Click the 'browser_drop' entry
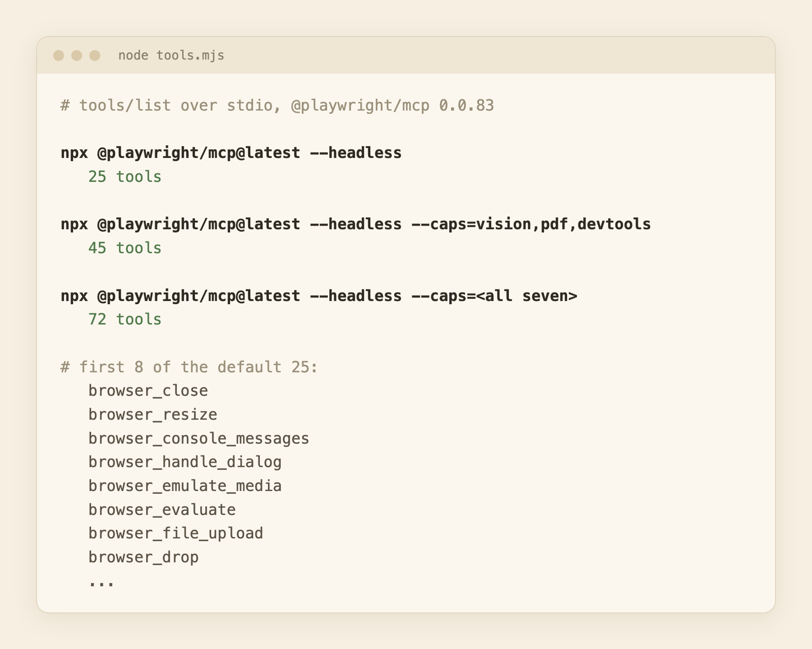812x649 pixels. point(144,558)
